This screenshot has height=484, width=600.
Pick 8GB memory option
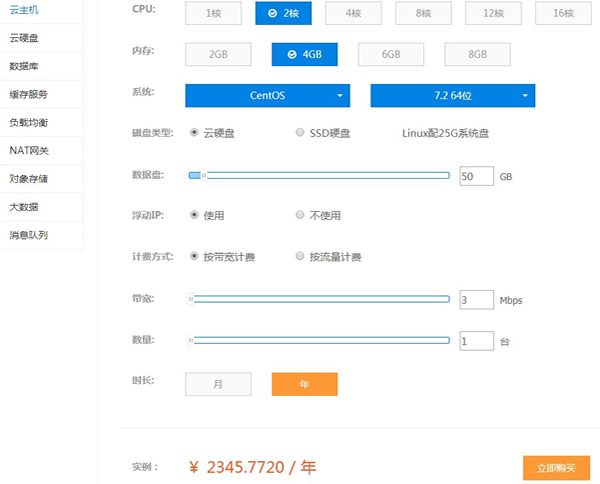[x=478, y=54]
